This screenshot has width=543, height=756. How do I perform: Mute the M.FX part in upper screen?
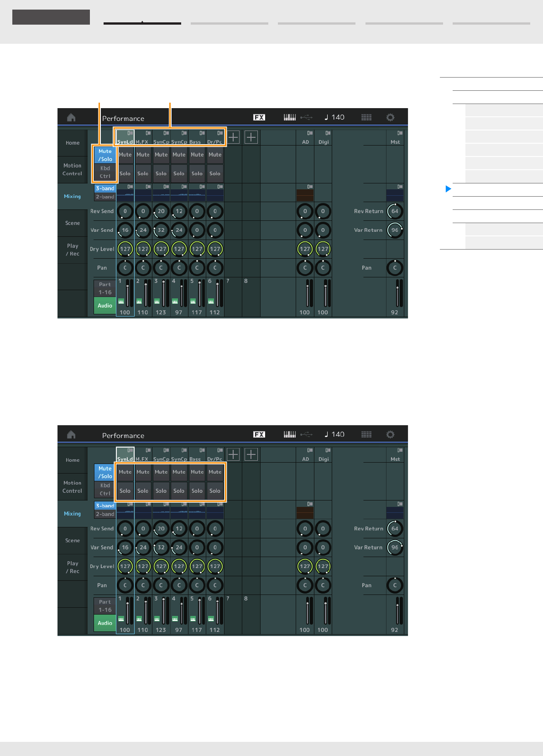point(143,155)
